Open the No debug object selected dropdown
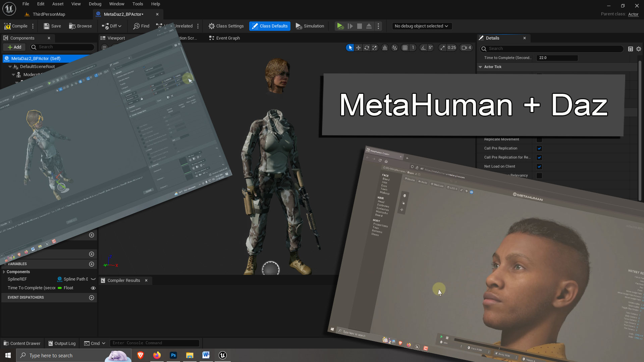The width and height of the screenshot is (644, 362). coord(421,25)
